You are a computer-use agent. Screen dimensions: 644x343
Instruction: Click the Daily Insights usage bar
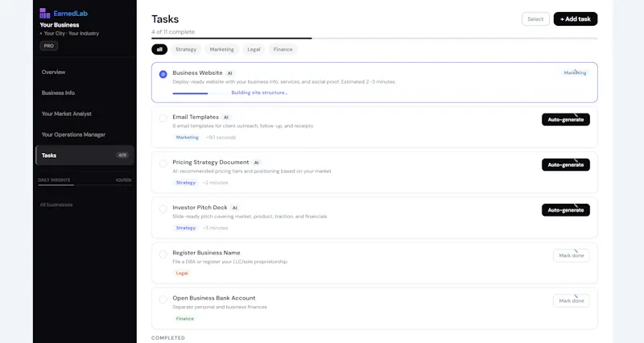tap(85, 185)
